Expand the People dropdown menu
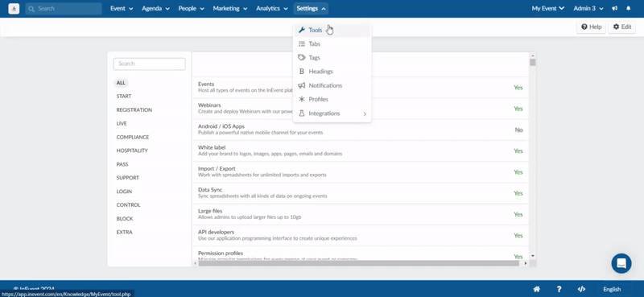Screen dimensions: 644x297 (x=192, y=9)
